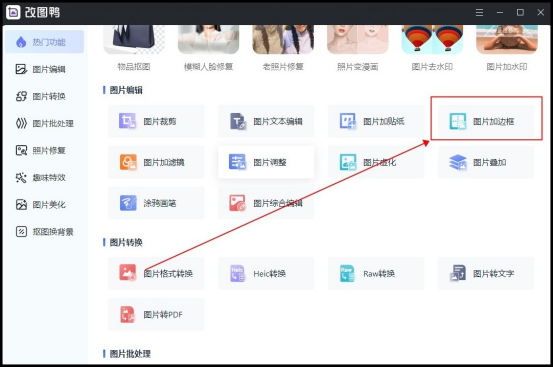Image resolution: width=553 pixels, height=367 pixels.
Task: Click the 图片裁剪 crop icon
Action: pyautogui.click(x=127, y=121)
